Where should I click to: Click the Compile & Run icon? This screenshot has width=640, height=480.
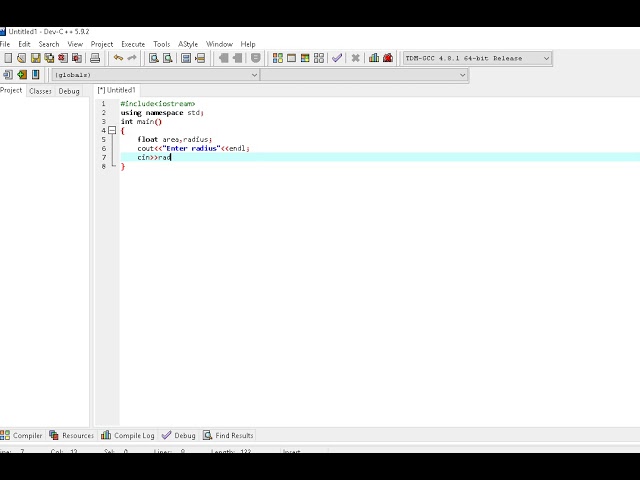coord(305,58)
